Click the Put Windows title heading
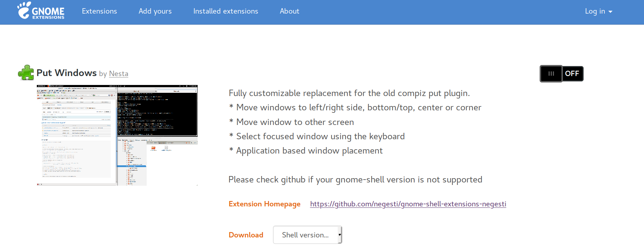This screenshot has height=251, width=644. click(x=66, y=73)
